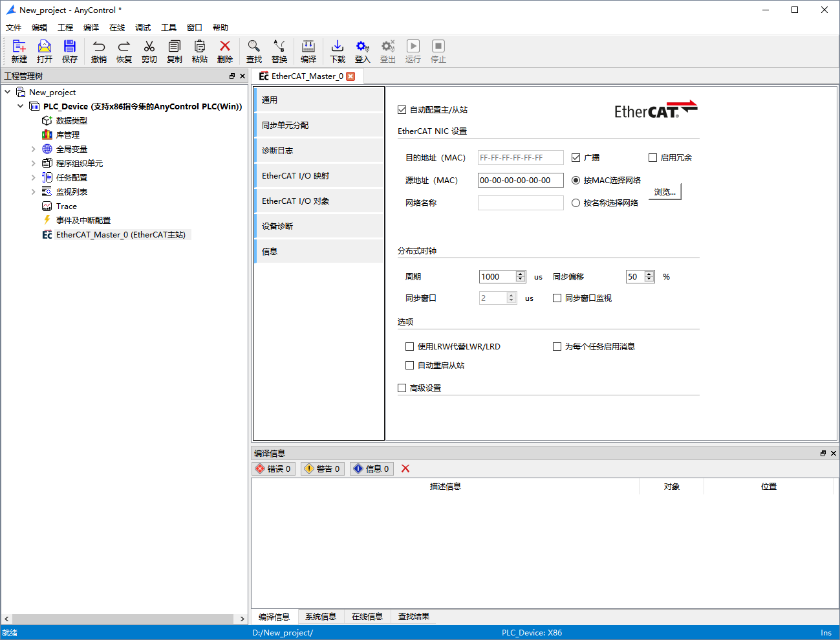Screen dimensions: 840x640
Task: Undo with the 撤销 toolbar icon
Action: click(x=99, y=50)
